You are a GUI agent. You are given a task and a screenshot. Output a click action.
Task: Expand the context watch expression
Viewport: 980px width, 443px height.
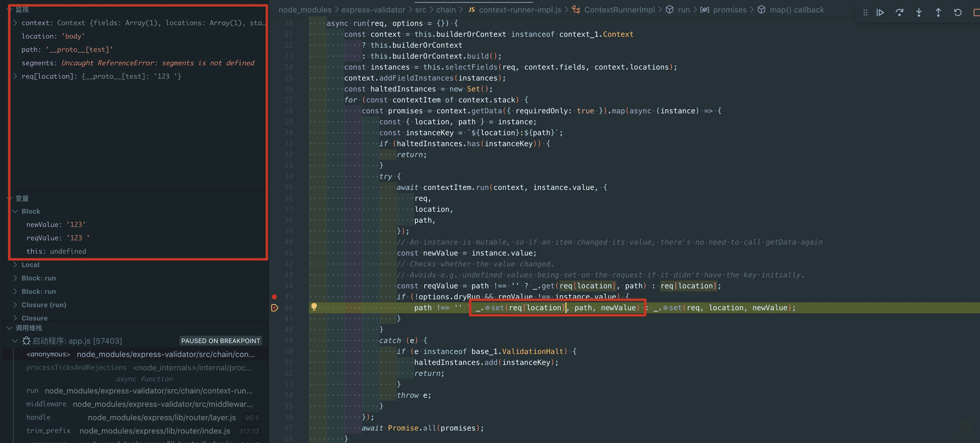point(15,23)
